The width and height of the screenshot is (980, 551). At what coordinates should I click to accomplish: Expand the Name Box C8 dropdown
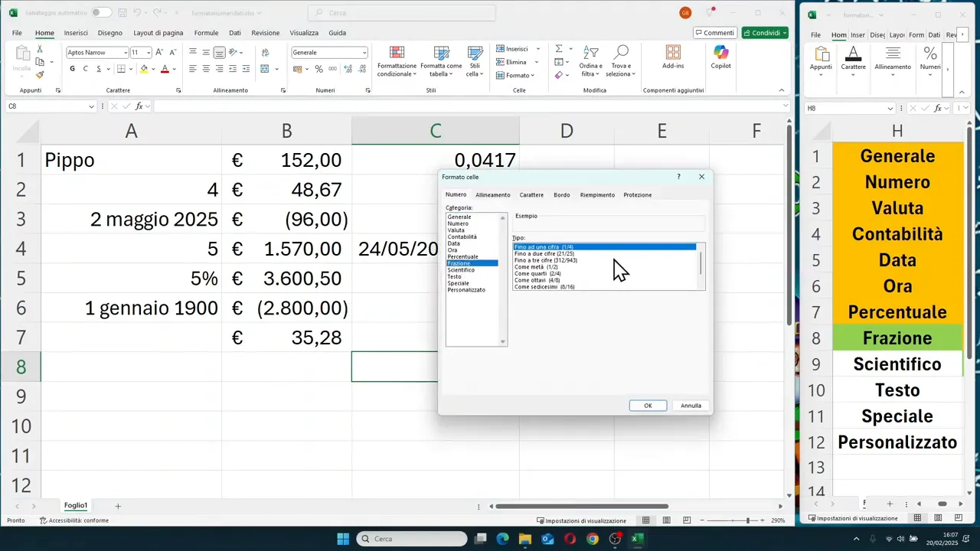[x=91, y=106]
